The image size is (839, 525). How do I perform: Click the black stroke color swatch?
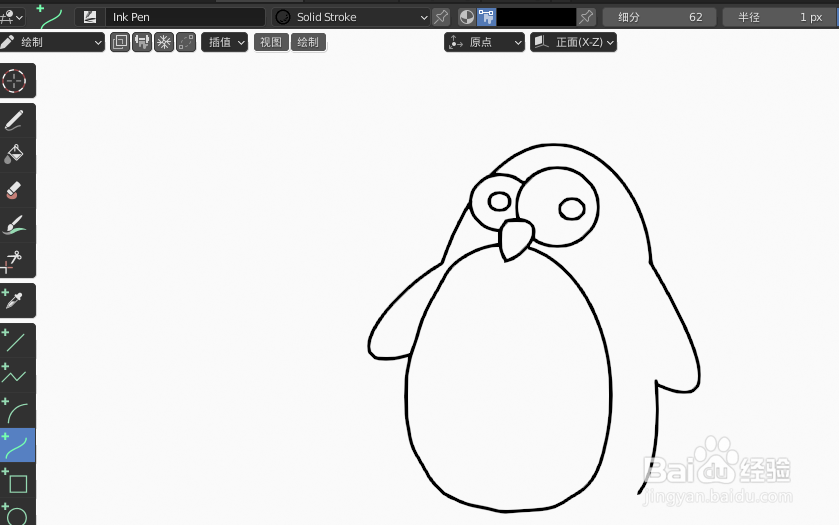(537, 17)
